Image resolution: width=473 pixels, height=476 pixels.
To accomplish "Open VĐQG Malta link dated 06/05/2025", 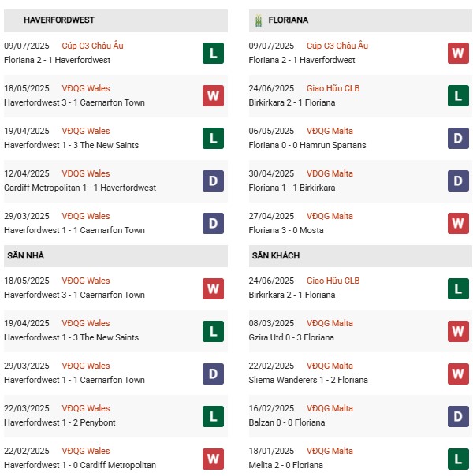I will (x=330, y=131).
